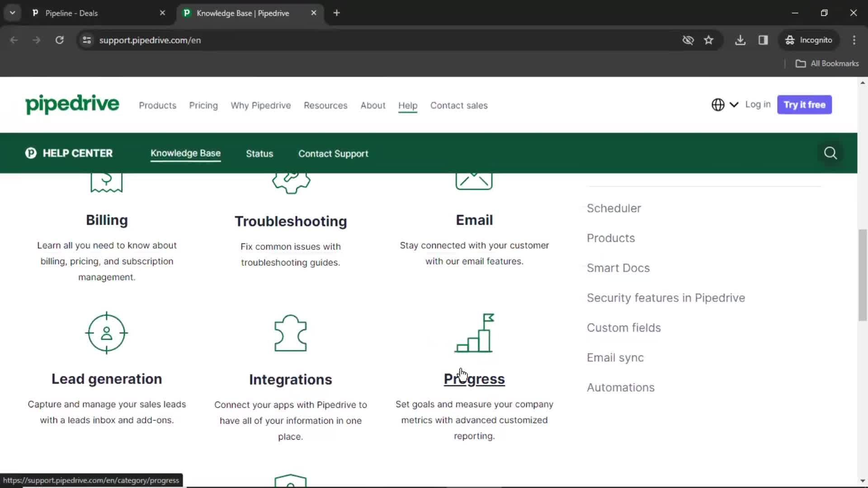Screen dimensions: 868x488
Task: Open the Custom fields topic link
Action: (x=624, y=328)
